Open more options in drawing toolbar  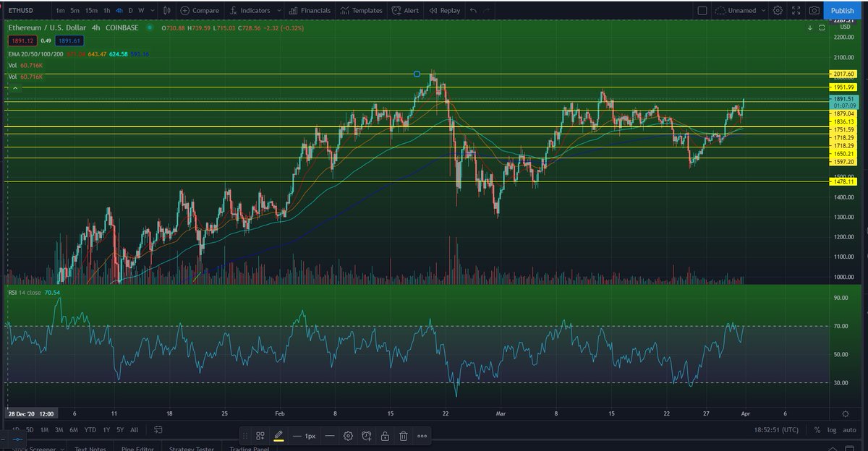point(422,436)
